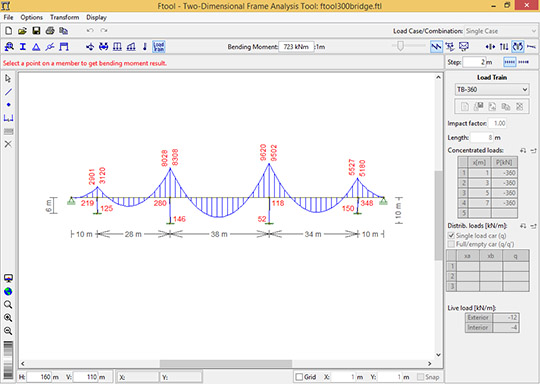Open the TB-360 load train dropdown

(492, 90)
